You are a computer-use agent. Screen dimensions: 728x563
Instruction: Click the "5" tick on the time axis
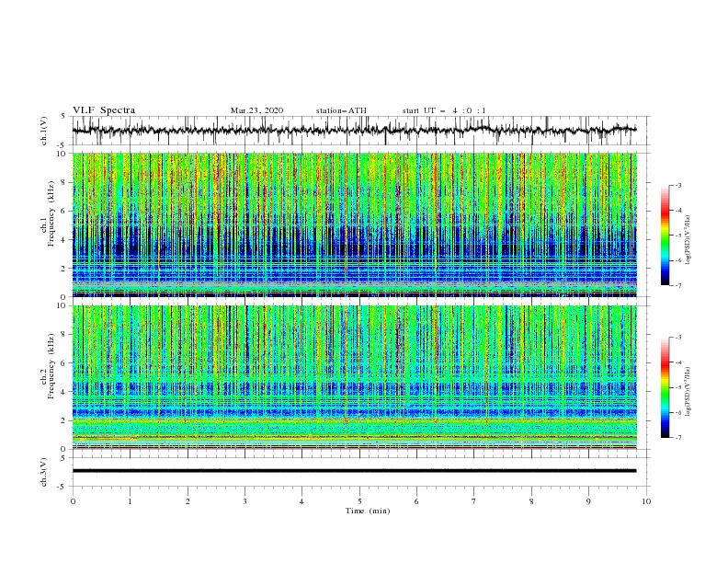click(359, 501)
